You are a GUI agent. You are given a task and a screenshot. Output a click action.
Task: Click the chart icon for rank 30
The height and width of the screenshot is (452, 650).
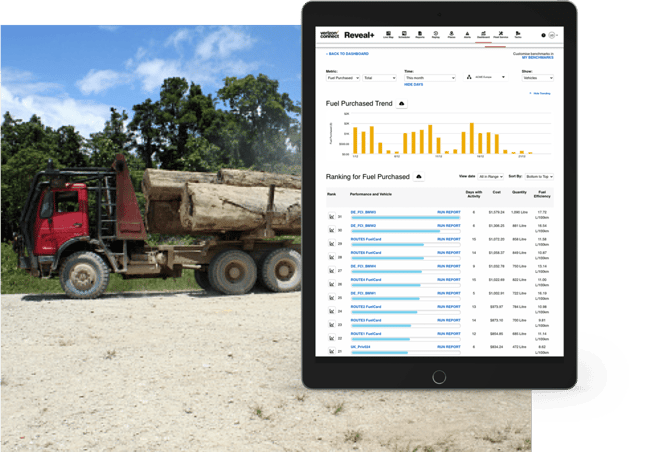pyautogui.click(x=332, y=230)
